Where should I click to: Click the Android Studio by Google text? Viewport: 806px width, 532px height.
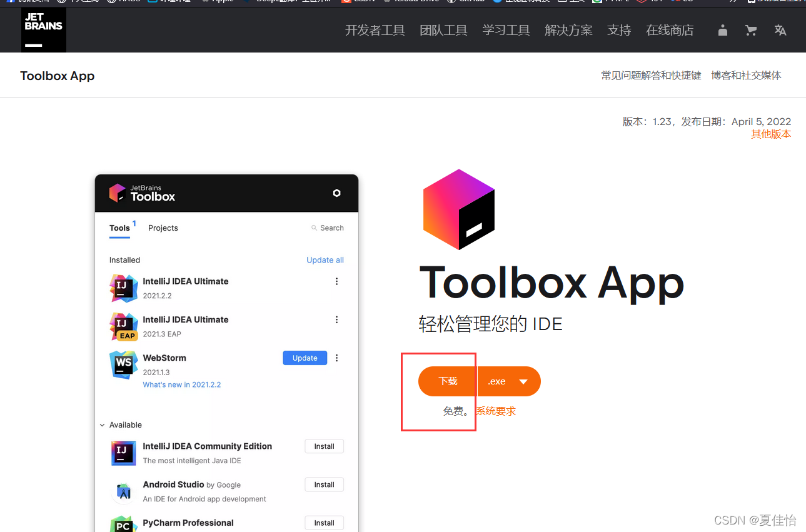(192, 484)
